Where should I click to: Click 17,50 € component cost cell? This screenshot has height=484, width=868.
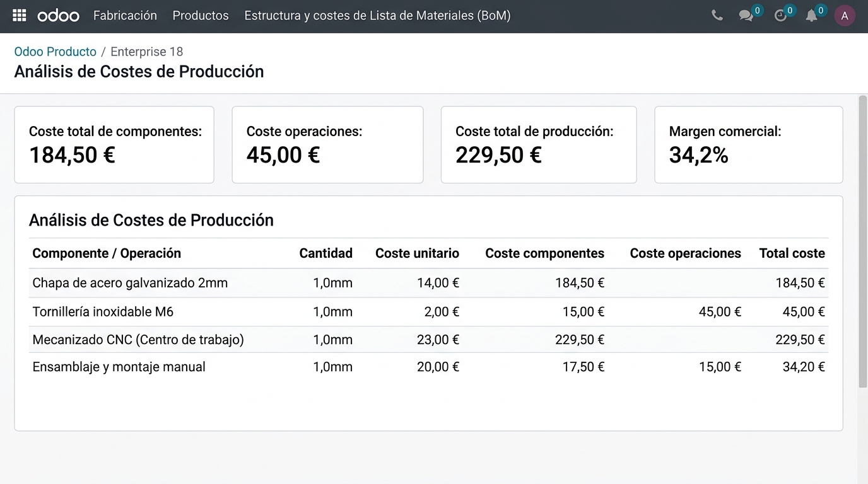(584, 367)
